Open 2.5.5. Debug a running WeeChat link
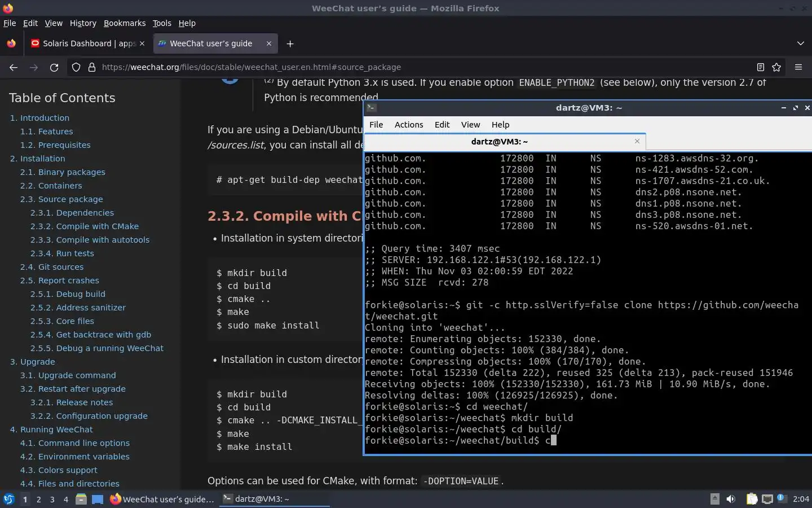The width and height of the screenshot is (812, 508). (x=97, y=348)
